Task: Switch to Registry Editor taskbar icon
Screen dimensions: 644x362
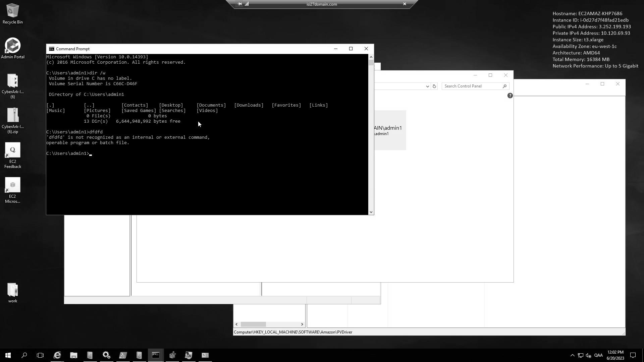Action: (x=172, y=355)
